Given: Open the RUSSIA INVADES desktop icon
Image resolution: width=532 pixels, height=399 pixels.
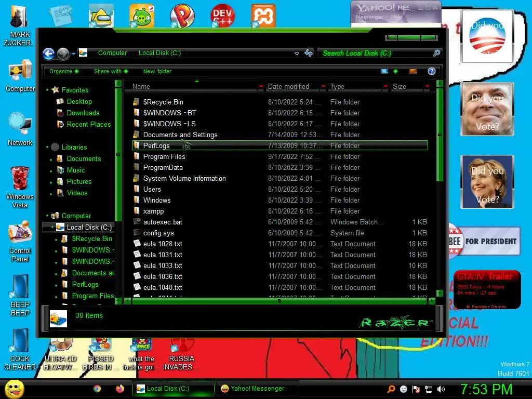Looking at the screenshot, I should 181,354.
